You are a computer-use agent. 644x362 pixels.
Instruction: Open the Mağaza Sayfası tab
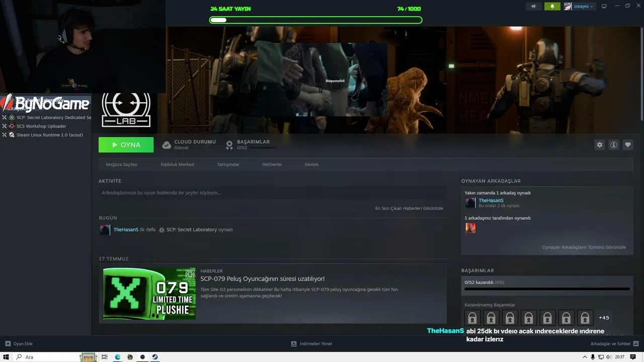(x=122, y=164)
